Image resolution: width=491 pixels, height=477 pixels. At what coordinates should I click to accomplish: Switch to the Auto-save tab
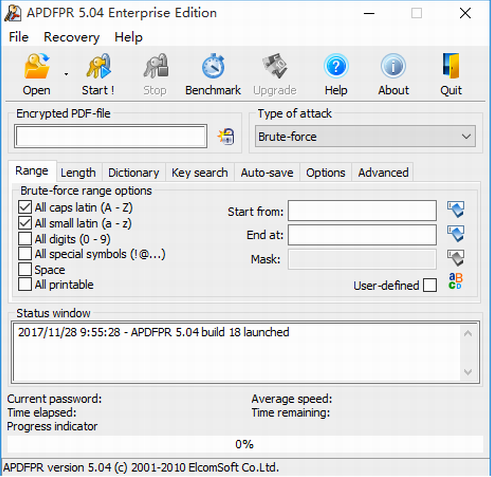tap(267, 173)
